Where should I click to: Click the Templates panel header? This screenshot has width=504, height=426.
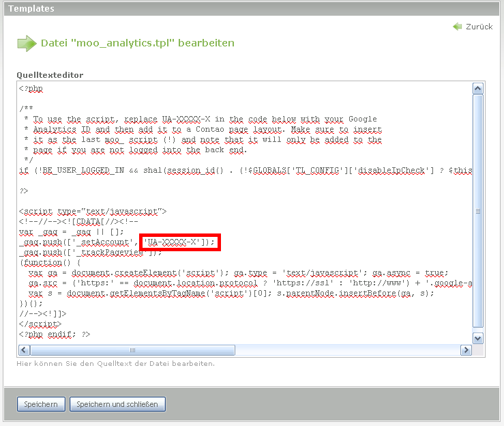point(31,9)
